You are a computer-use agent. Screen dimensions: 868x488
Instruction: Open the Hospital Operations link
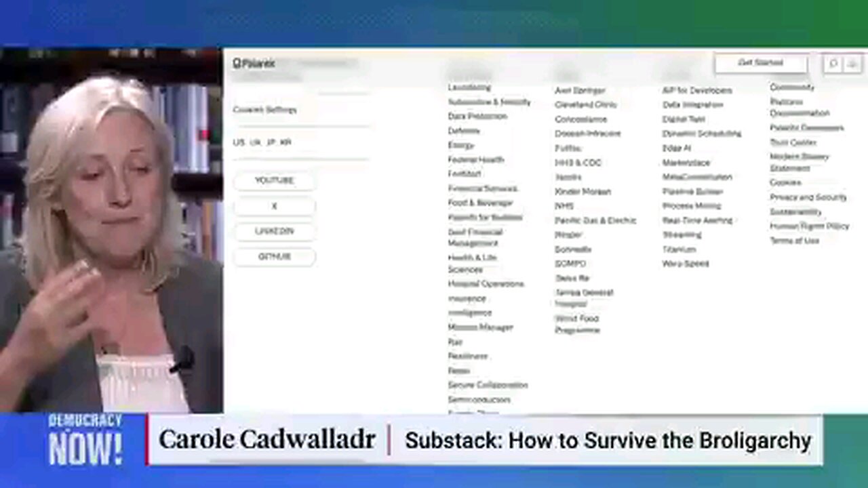[x=486, y=284]
